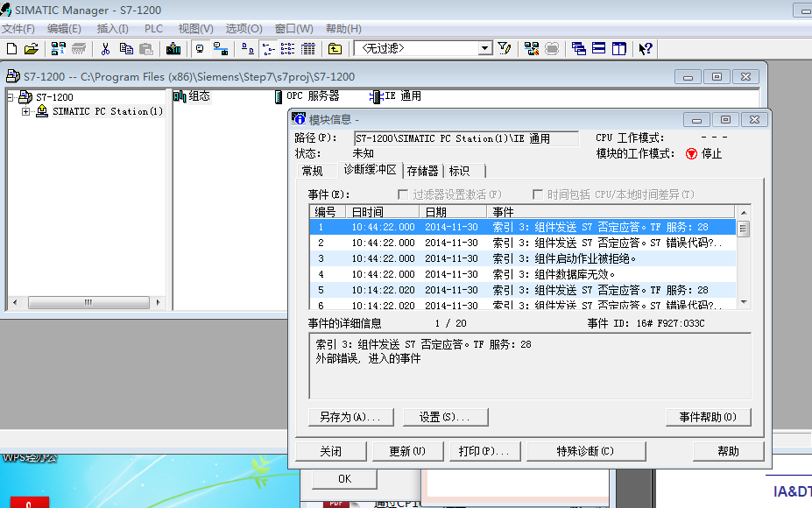Switch to Online view toolbar icon
The height and width of the screenshot is (508, 812).
(221, 49)
